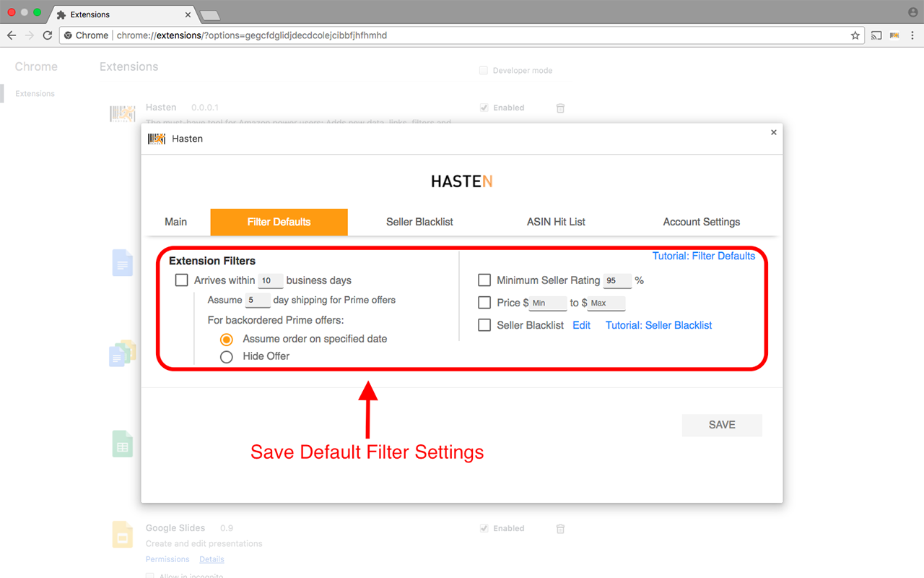Click the browser forward arrow
Viewport: 924px width, 578px height.
pyautogui.click(x=30, y=35)
